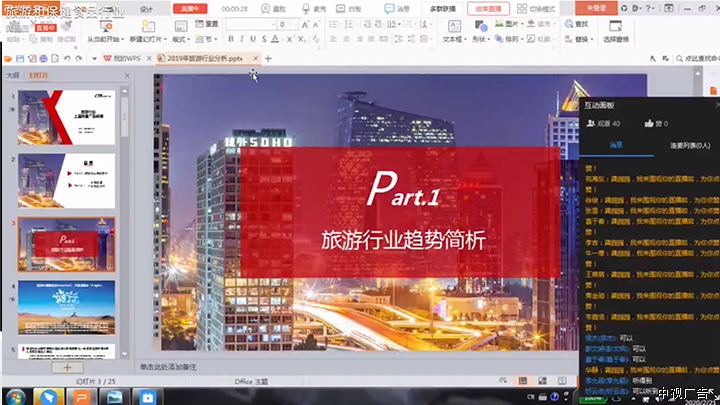
Task: Open the section 节 dropdown
Action: click(x=207, y=39)
